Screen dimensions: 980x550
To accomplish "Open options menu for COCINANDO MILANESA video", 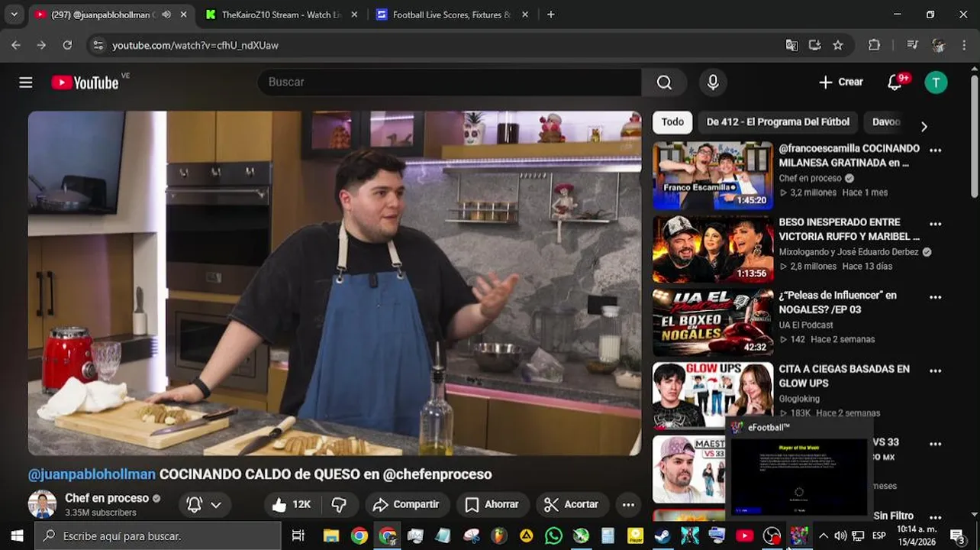I will tap(936, 150).
